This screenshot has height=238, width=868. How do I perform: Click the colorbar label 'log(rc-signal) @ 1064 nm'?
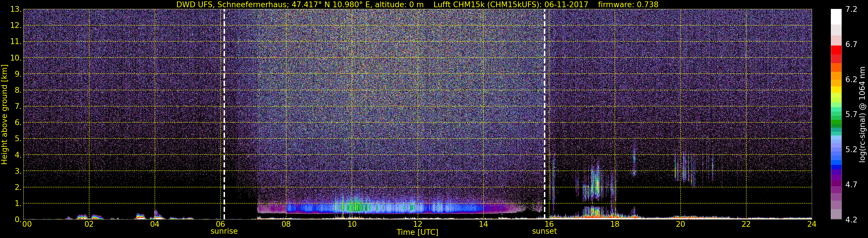click(862, 114)
